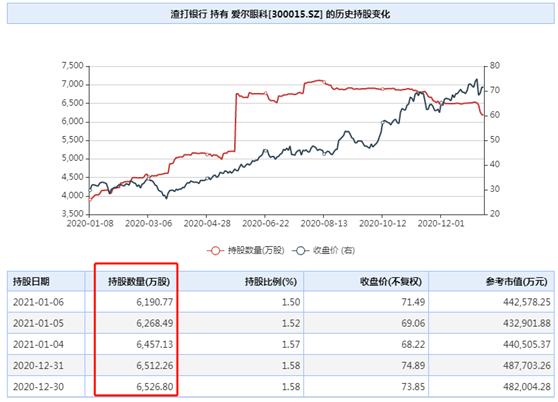Click the 6,268.49 holdings cell
Viewport: 558px width, 402px height.
[x=155, y=323]
